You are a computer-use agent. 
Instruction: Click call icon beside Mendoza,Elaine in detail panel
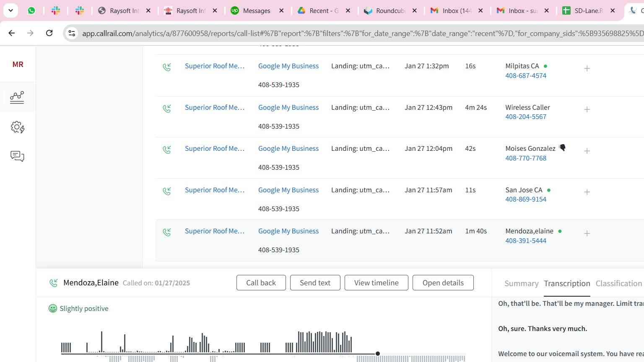click(54, 283)
